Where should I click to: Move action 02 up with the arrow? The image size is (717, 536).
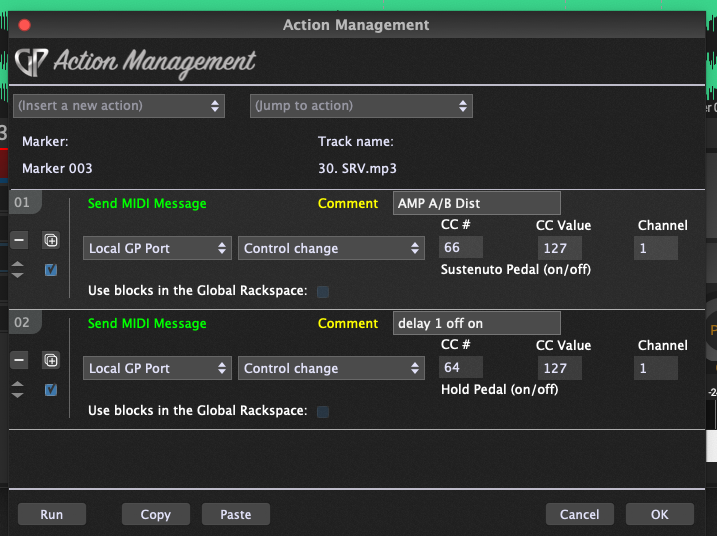click(19, 383)
